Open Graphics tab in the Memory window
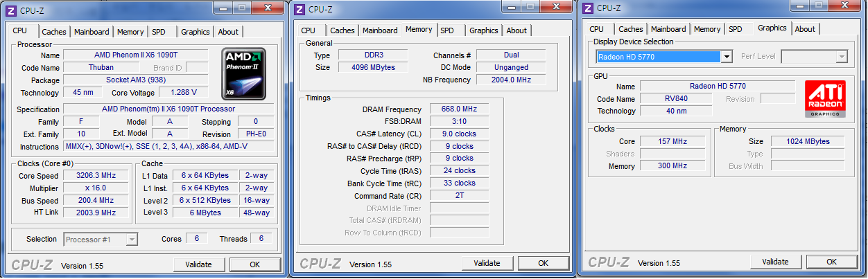The height and width of the screenshot is (279, 868). coord(484,30)
